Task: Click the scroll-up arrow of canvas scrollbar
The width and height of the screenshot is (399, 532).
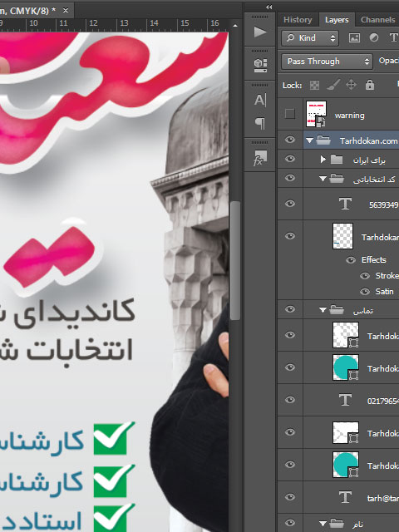Action: [x=234, y=26]
